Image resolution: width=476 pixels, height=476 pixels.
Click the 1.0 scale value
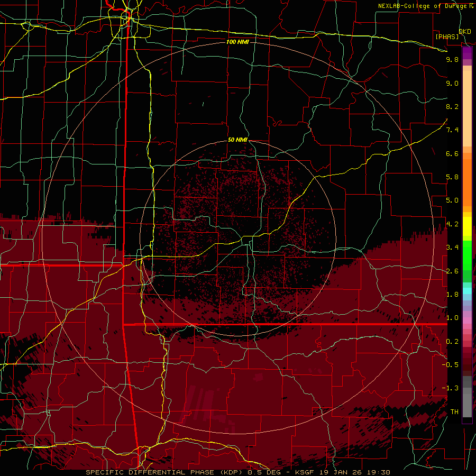tap(452, 318)
